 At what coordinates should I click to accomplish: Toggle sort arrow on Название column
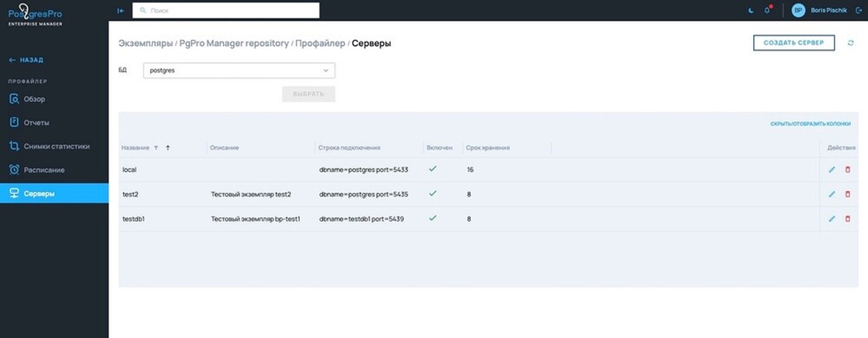coord(168,148)
